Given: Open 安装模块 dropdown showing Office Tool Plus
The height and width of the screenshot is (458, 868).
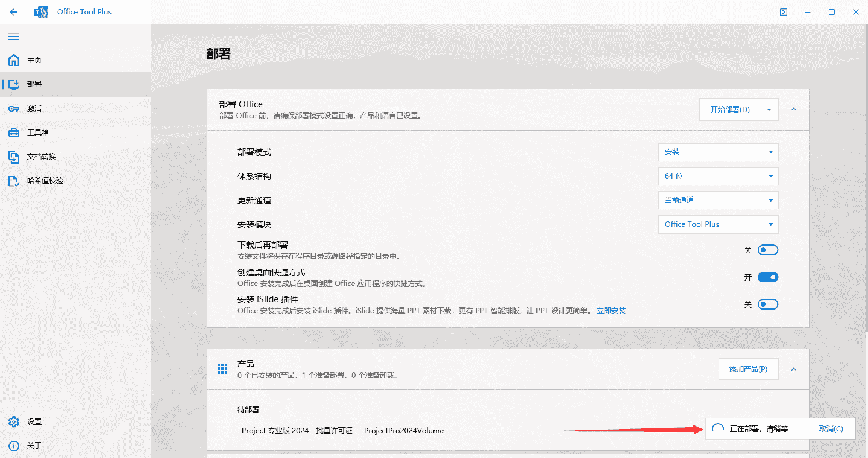Looking at the screenshot, I should [719, 224].
